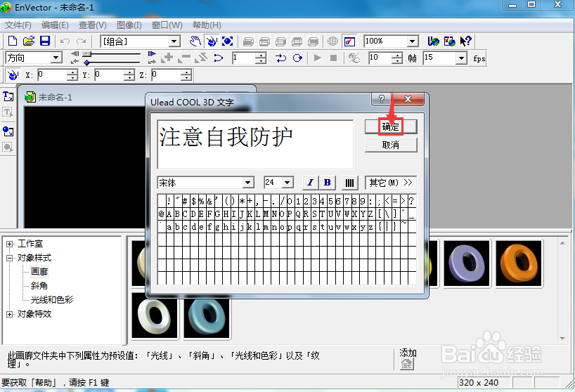Click the reverse loop arrow icon
The width and height of the screenshot is (575, 392).
[219, 58]
